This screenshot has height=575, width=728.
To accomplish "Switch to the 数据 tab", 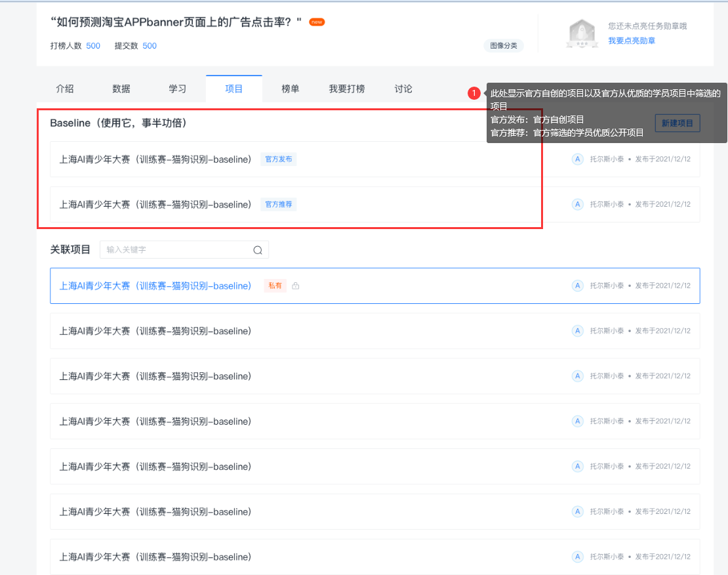I will coord(121,89).
